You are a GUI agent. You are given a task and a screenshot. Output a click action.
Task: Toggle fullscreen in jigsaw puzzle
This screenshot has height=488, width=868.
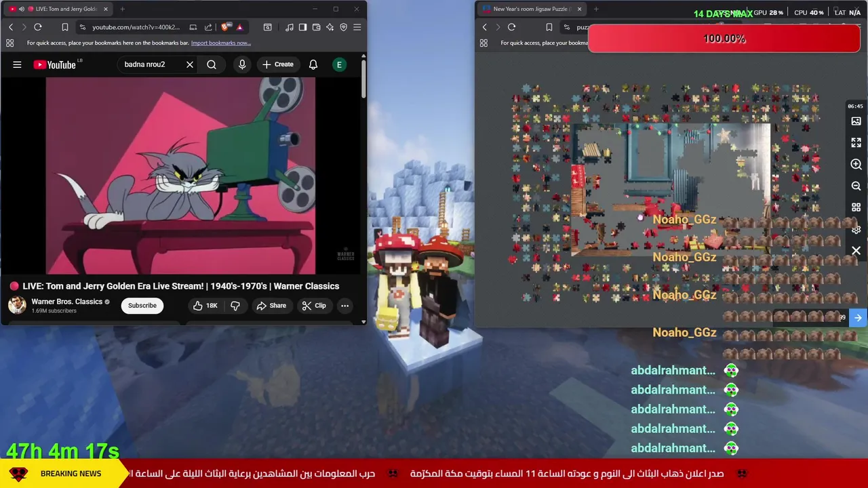point(856,143)
